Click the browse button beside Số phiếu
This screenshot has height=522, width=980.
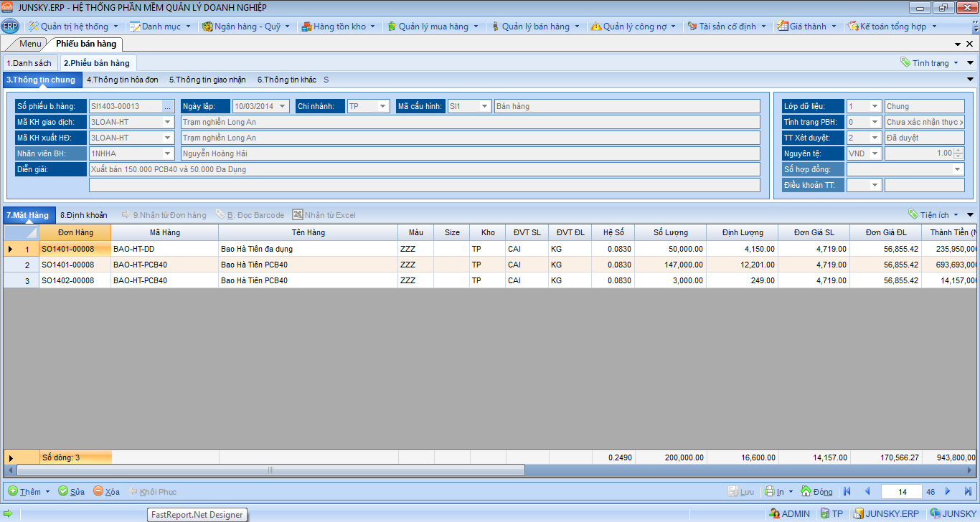168,106
